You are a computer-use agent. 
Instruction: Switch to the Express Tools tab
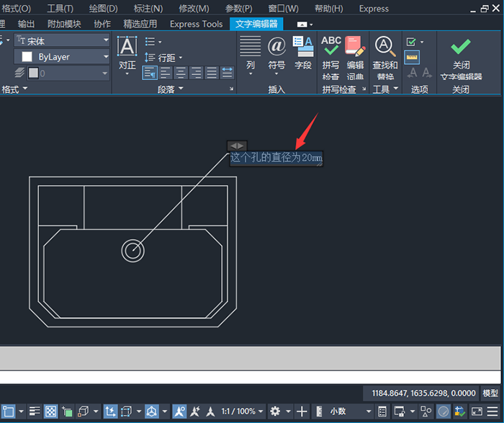(196, 24)
